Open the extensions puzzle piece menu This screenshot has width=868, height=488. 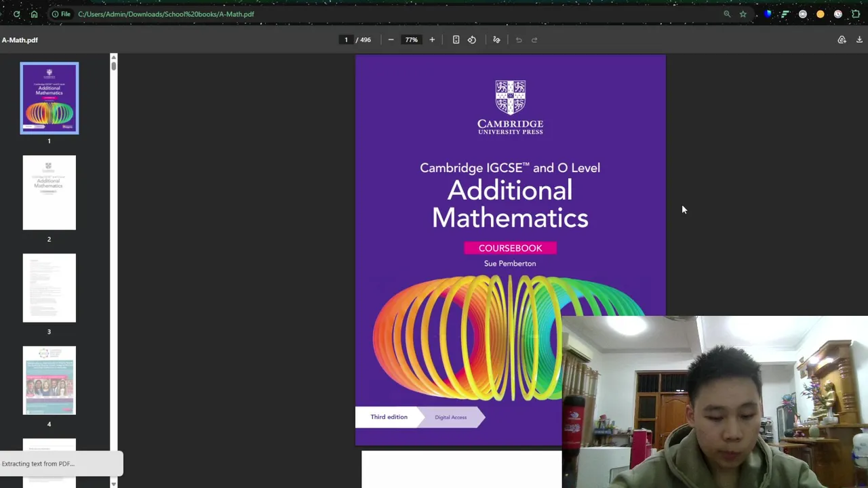pos(856,14)
